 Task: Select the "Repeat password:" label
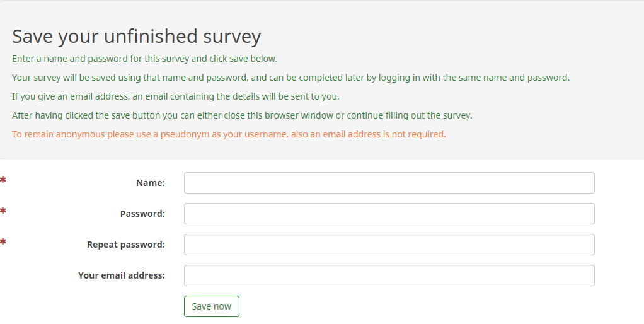pyautogui.click(x=126, y=245)
